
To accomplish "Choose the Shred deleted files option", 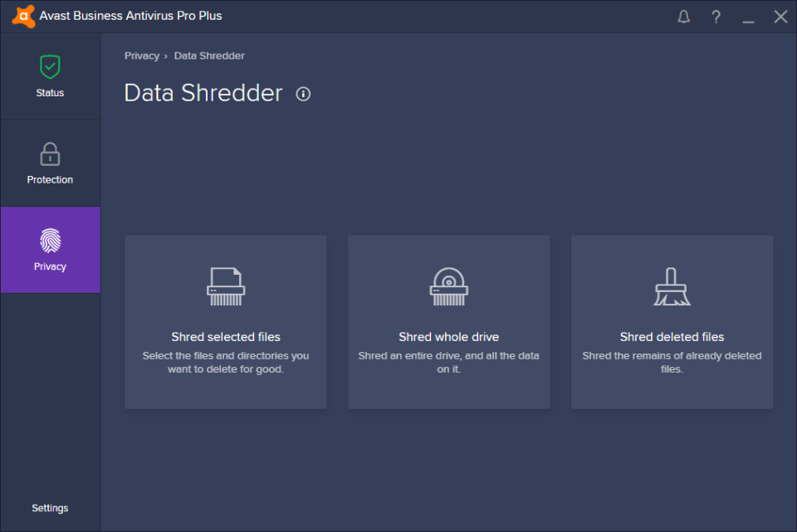I will click(x=672, y=322).
